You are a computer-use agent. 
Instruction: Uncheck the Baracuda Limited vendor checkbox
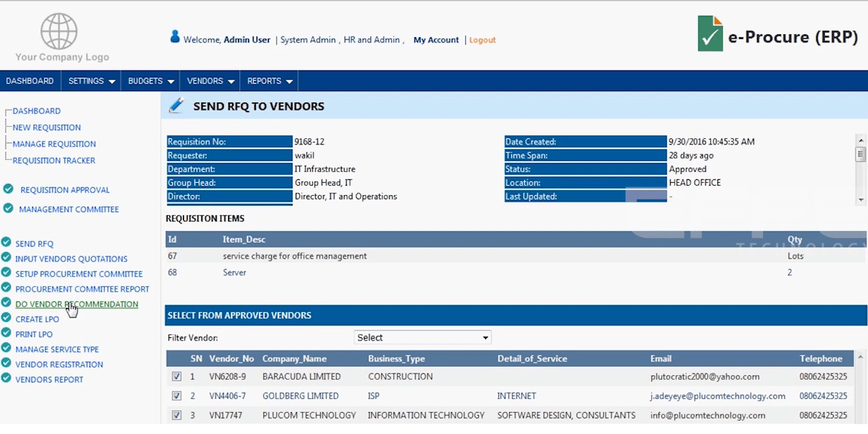pos(176,377)
